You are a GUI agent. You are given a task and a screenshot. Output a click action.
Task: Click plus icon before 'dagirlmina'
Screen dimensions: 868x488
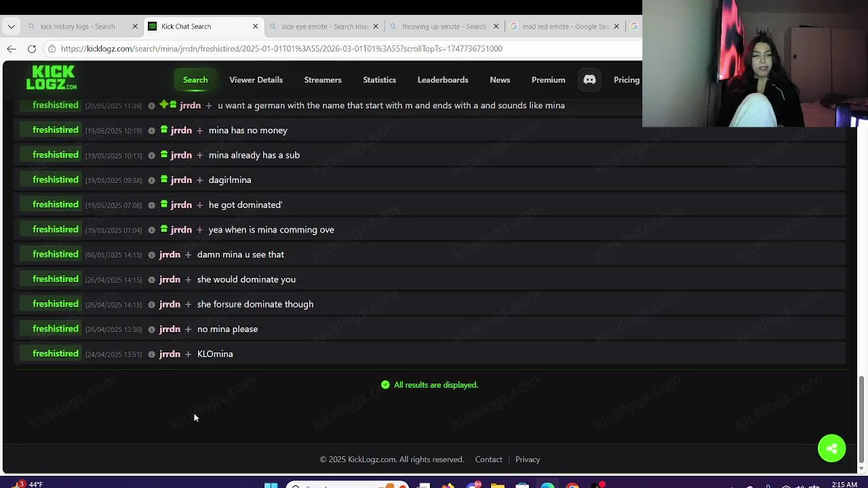pos(199,180)
